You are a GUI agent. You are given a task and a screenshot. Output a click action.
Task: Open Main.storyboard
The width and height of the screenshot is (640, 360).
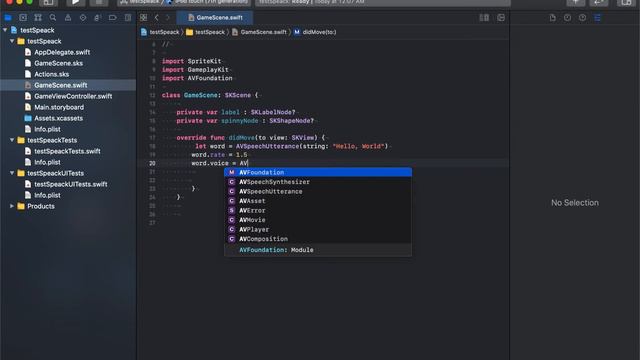59,107
